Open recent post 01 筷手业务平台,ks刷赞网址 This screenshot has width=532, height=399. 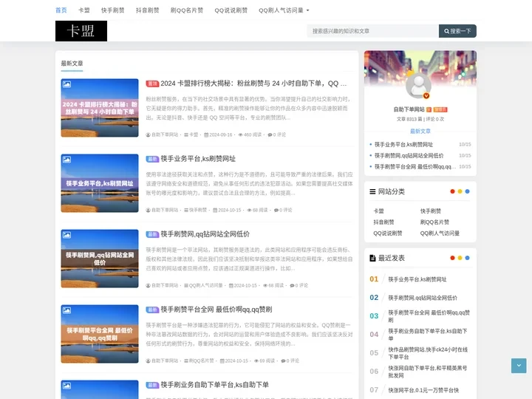click(417, 279)
